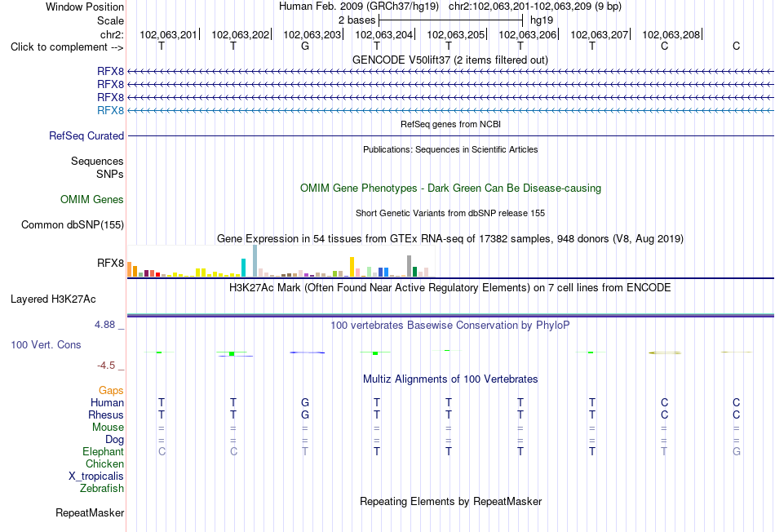Select the Elephant species label
This screenshot has width=775, height=532.
click(x=103, y=451)
